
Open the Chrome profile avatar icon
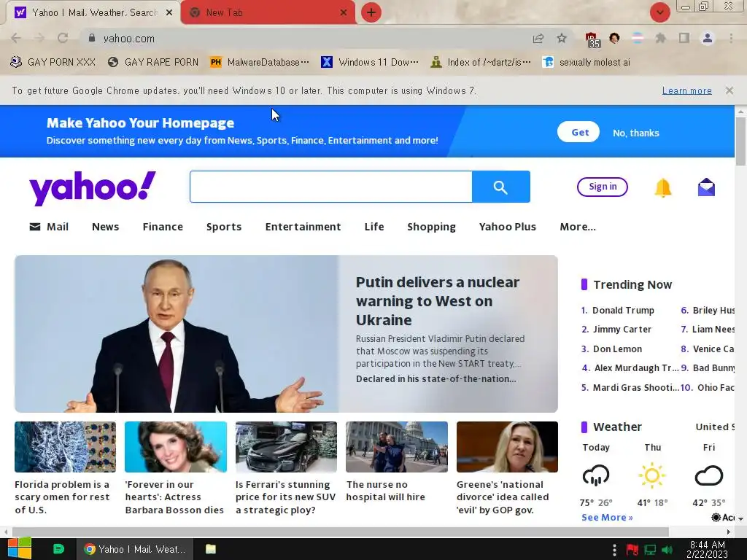coord(708,39)
